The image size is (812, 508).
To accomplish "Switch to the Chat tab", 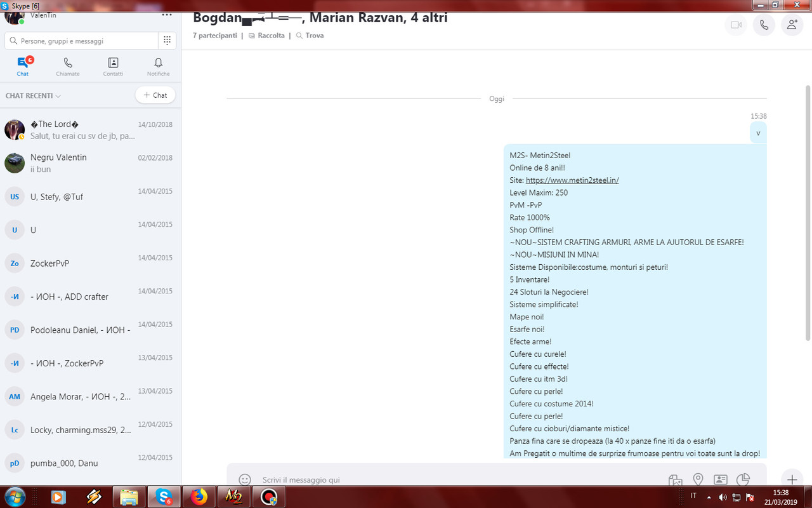I will pyautogui.click(x=23, y=66).
